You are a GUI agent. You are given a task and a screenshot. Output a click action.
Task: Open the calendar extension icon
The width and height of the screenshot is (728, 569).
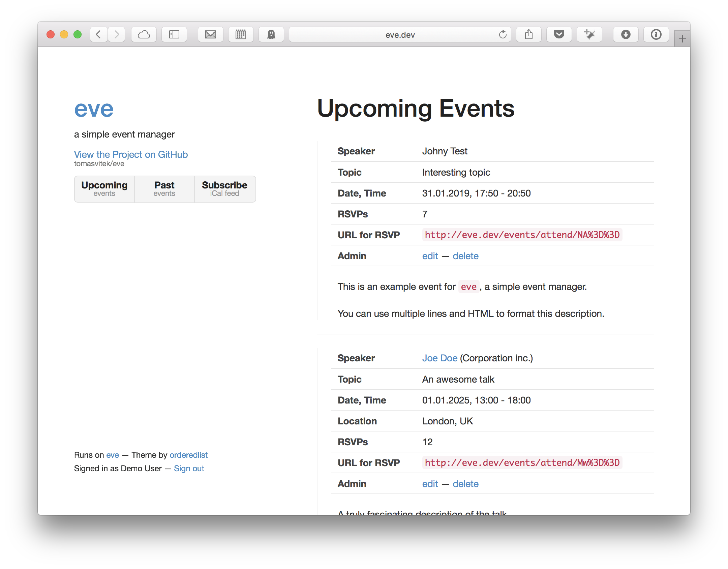pos(241,34)
